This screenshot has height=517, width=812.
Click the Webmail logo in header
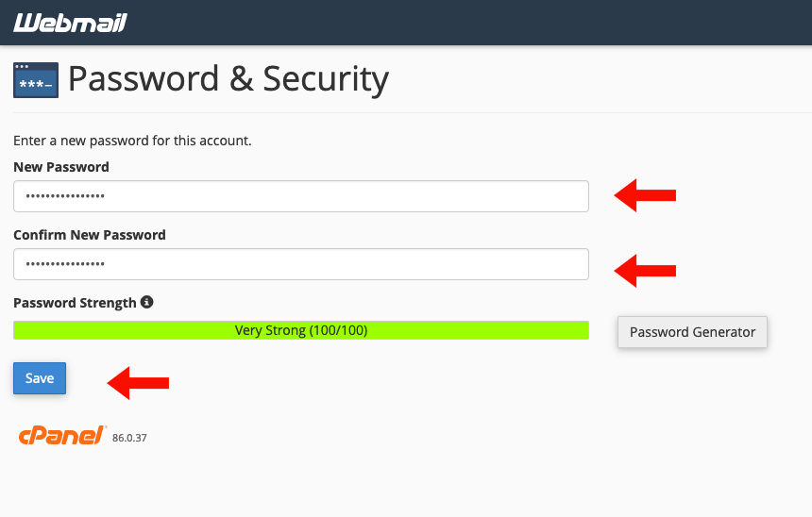(70, 23)
